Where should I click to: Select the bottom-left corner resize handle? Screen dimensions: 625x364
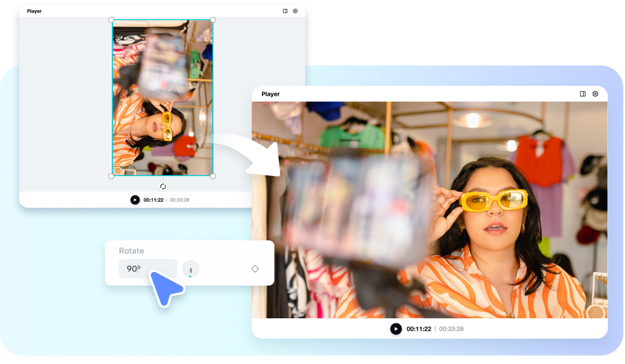[111, 176]
